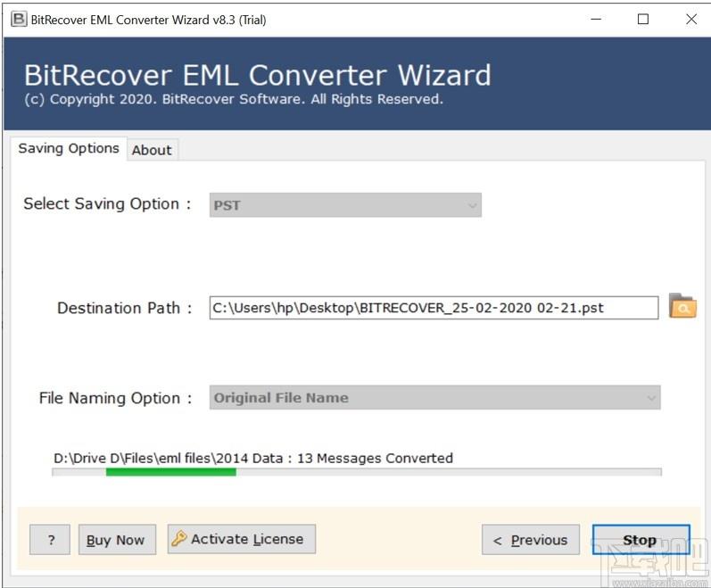Click the folder browse icon beside Destination Path
Image resolution: width=711 pixels, height=588 pixels.
[682, 306]
